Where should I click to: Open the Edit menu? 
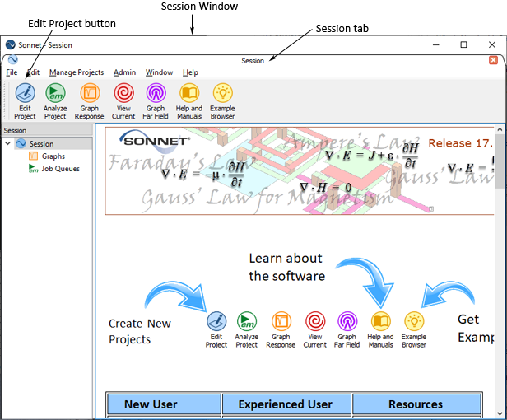pyautogui.click(x=33, y=72)
